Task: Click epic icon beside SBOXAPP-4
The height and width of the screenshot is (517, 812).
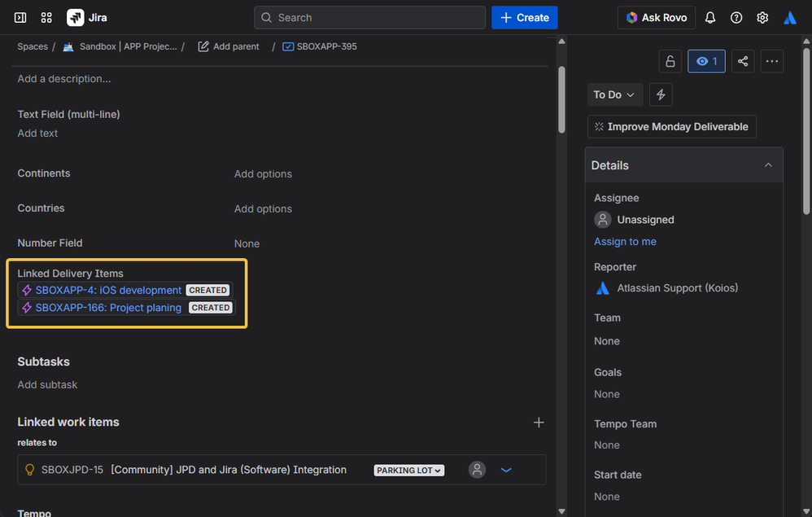Action: tap(27, 290)
